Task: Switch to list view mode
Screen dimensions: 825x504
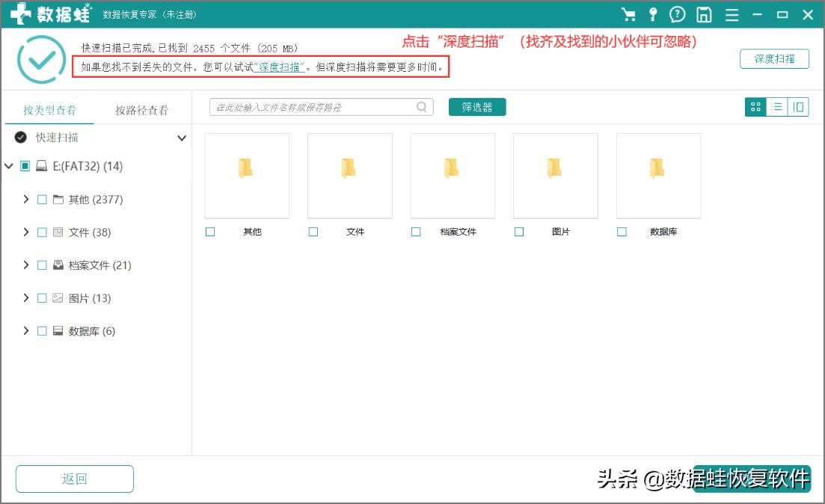Action: tap(777, 106)
